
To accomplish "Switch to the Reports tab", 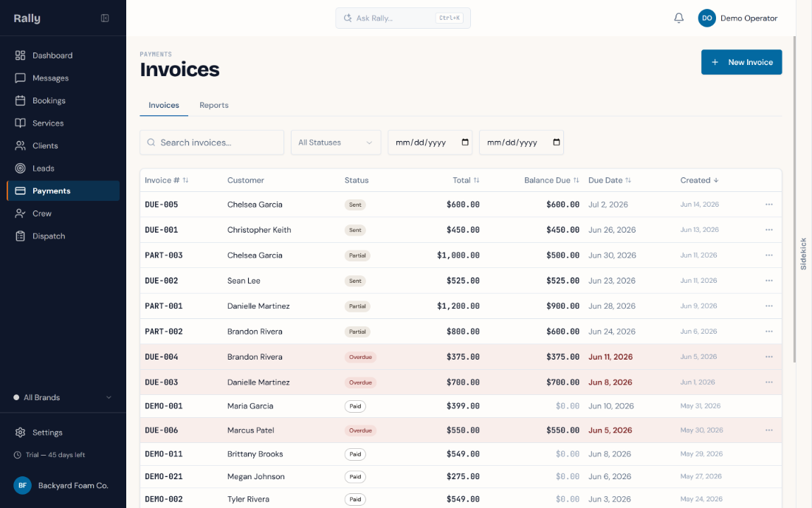I will pyautogui.click(x=214, y=105).
